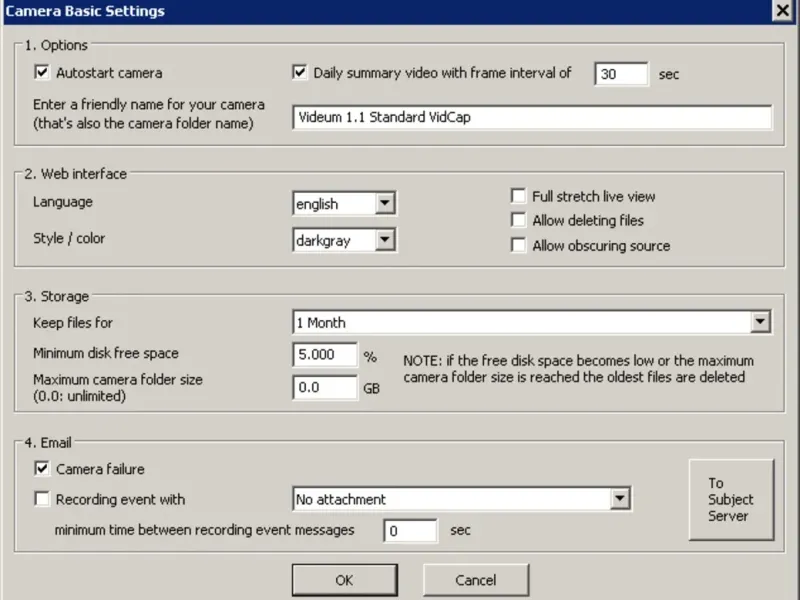Click the To Subject Server button

coord(730,499)
